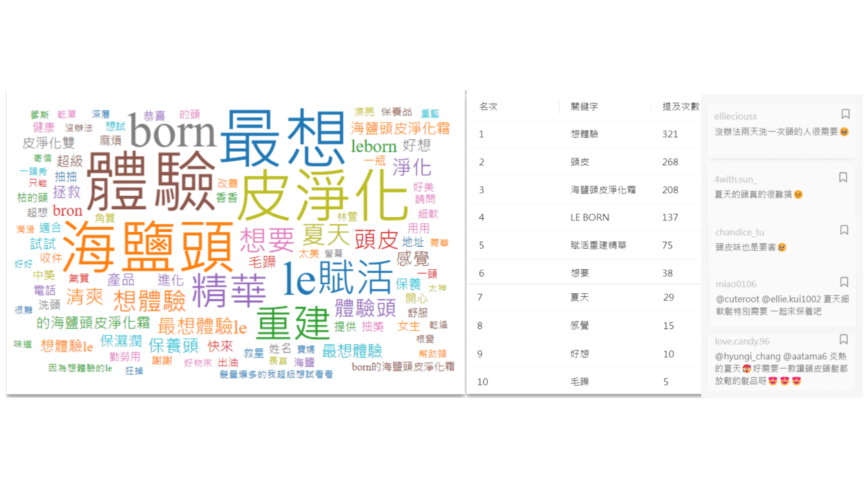This screenshot has height=488, width=868.
Task: Click the born的海鹽頭皮淨化霜 phrase in cloud
Action: [x=403, y=366]
